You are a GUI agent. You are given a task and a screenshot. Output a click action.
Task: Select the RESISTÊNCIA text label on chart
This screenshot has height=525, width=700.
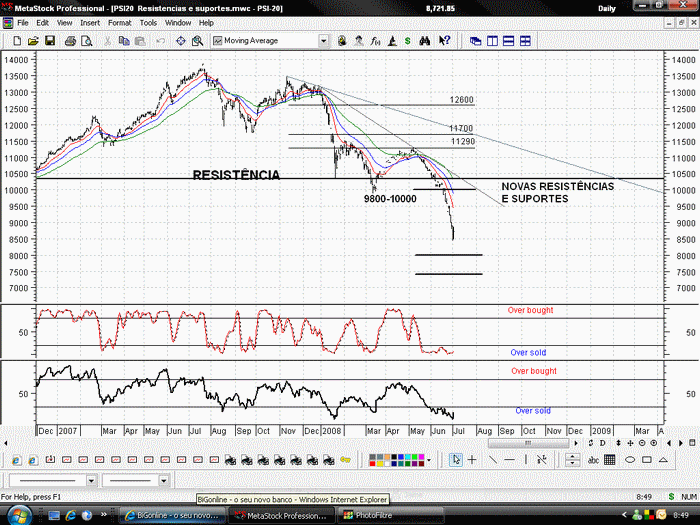click(x=236, y=175)
